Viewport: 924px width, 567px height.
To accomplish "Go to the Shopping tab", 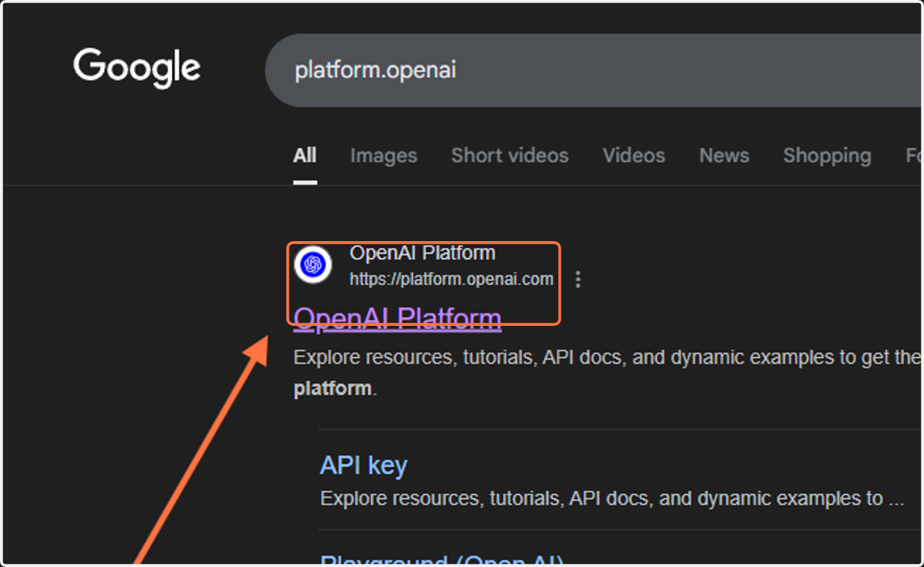I will [827, 156].
